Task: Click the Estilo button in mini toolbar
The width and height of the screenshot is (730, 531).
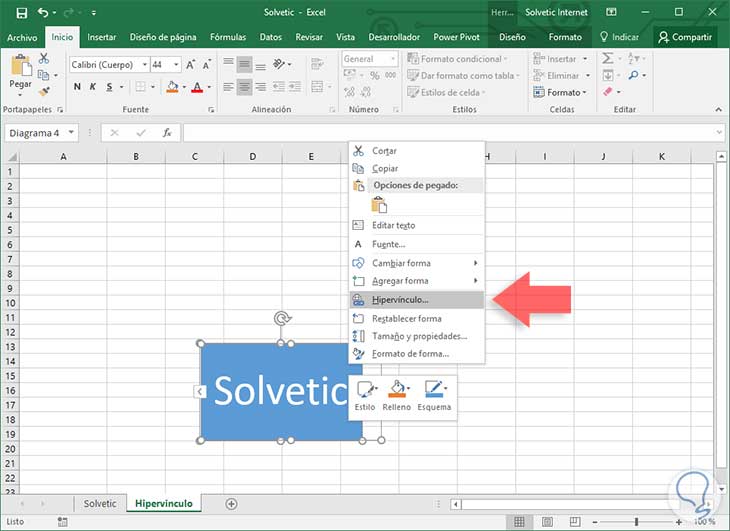Action: click(365, 396)
